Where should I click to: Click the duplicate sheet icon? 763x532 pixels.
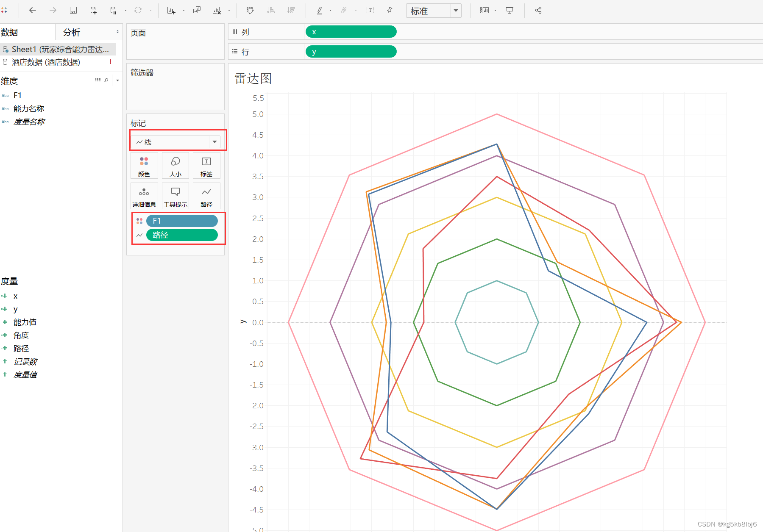(x=197, y=10)
